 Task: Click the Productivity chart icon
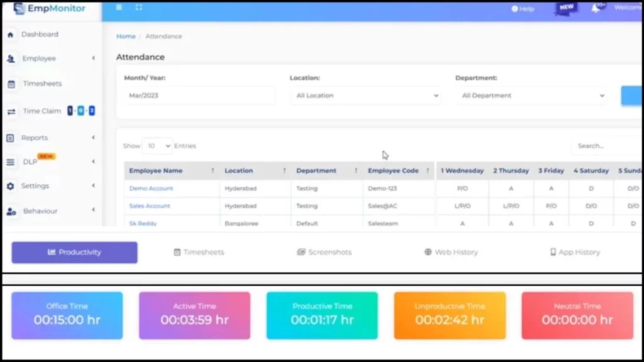point(52,252)
